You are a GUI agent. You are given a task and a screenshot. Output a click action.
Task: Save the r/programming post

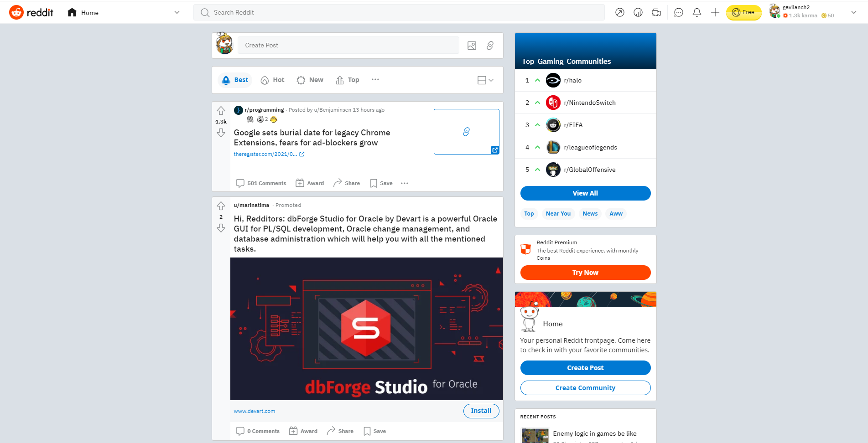click(x=381, y=183)
